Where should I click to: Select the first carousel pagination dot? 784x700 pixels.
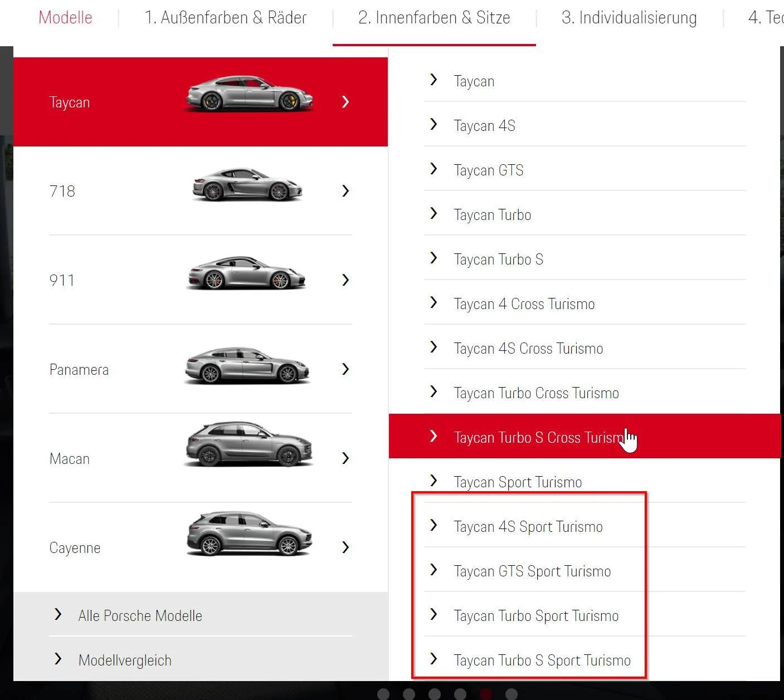[383, 694]
